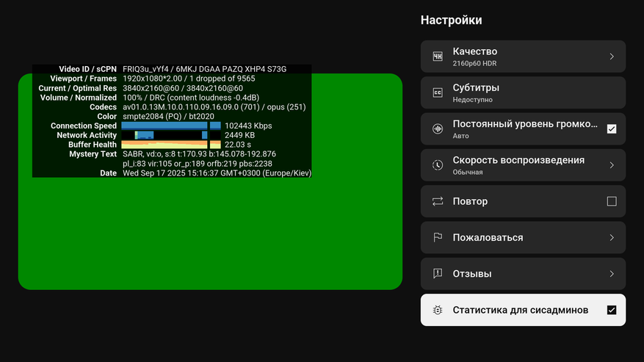Open the Отзывы chevron arrow
The height and width of the screenshot is (362, 644).
pyautogui.click(x=612, y=274)
